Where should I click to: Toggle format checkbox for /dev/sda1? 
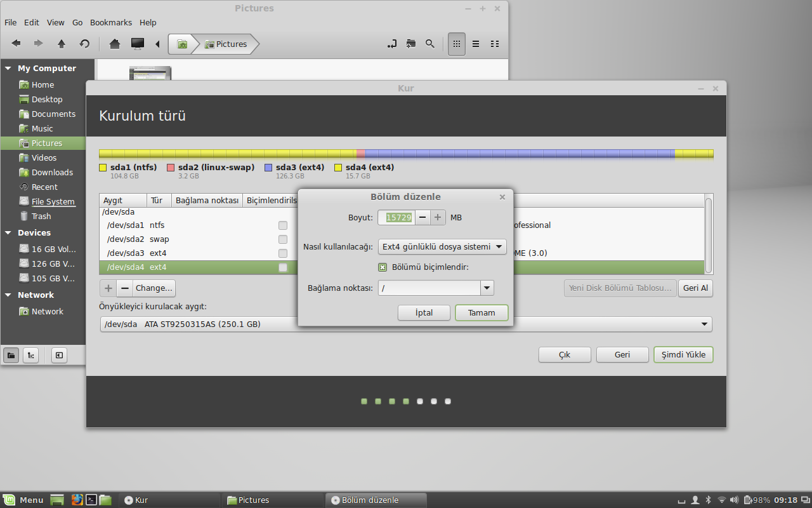tap(283, 225)
